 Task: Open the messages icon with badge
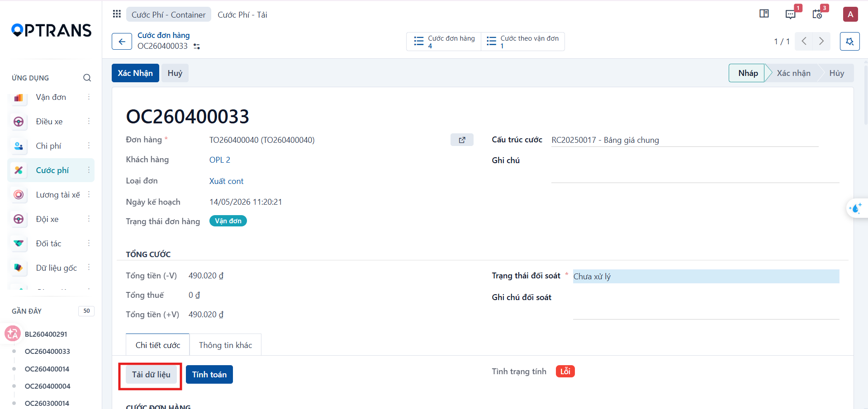[x=790, y=14]
